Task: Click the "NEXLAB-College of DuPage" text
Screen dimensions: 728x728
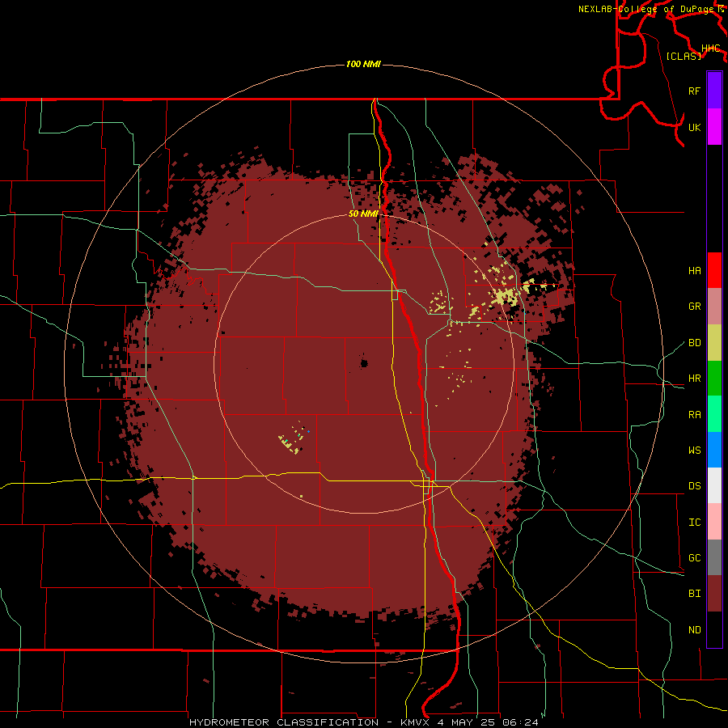Action: (647, 9)
